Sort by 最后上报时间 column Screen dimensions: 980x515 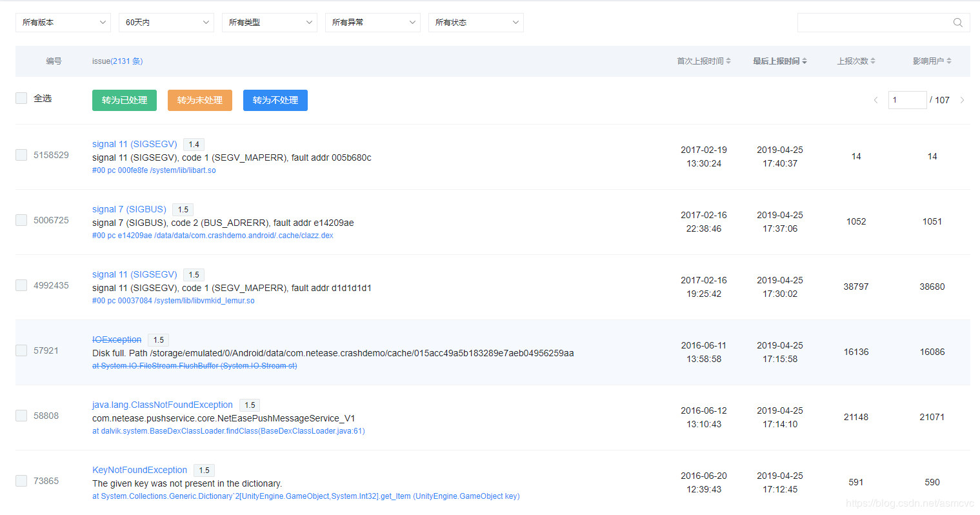[x=779, y=61]
